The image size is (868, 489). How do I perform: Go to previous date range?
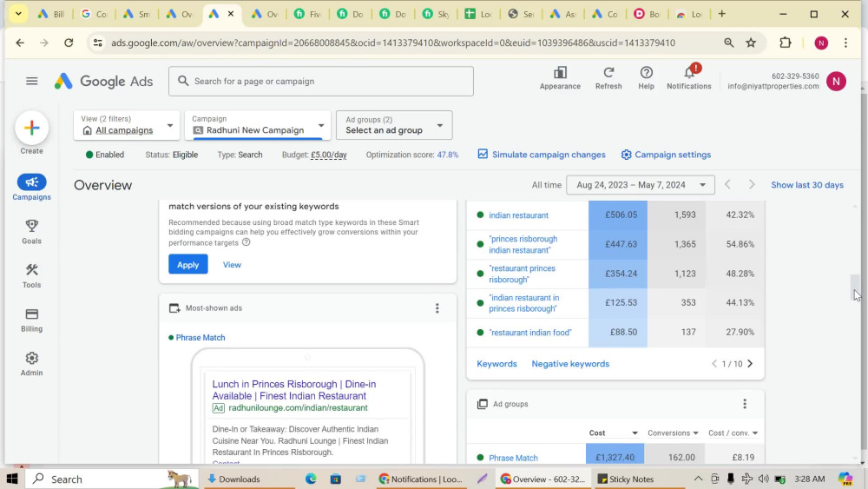[x=727, y=185]
